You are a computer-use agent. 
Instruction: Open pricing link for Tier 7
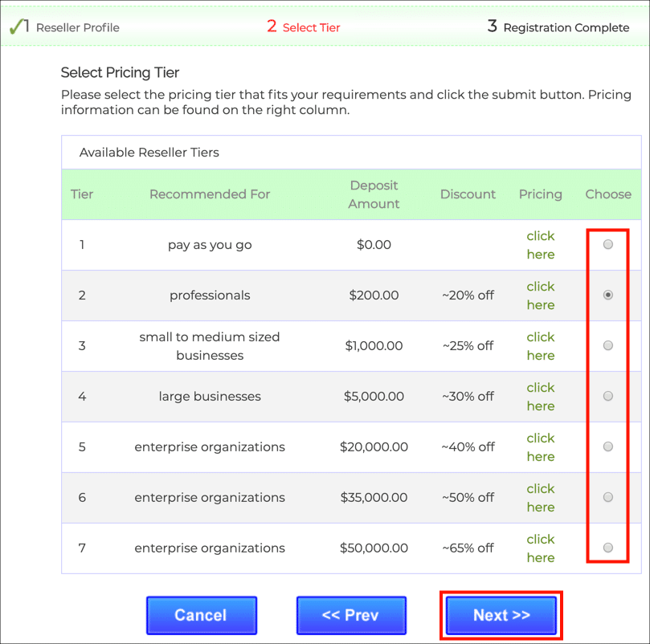[540, 548]
